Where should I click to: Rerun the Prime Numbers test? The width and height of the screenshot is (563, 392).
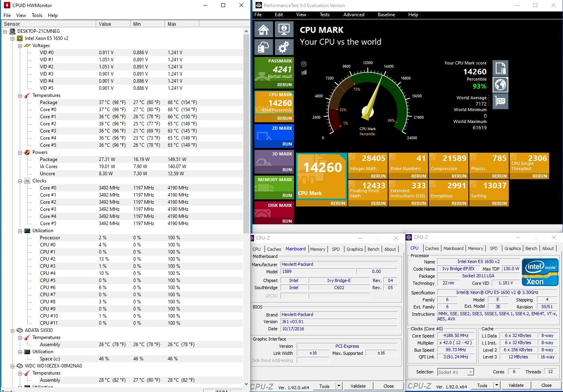[x=419, y=176]
